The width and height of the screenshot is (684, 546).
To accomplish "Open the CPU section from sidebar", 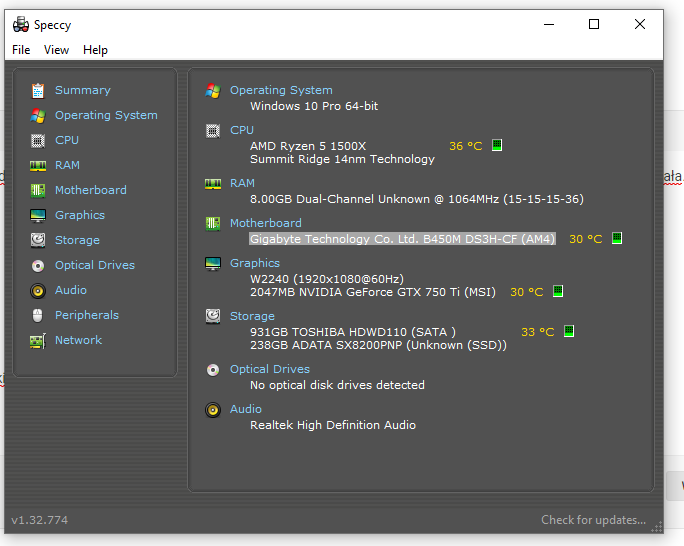I will pos(67,140).
